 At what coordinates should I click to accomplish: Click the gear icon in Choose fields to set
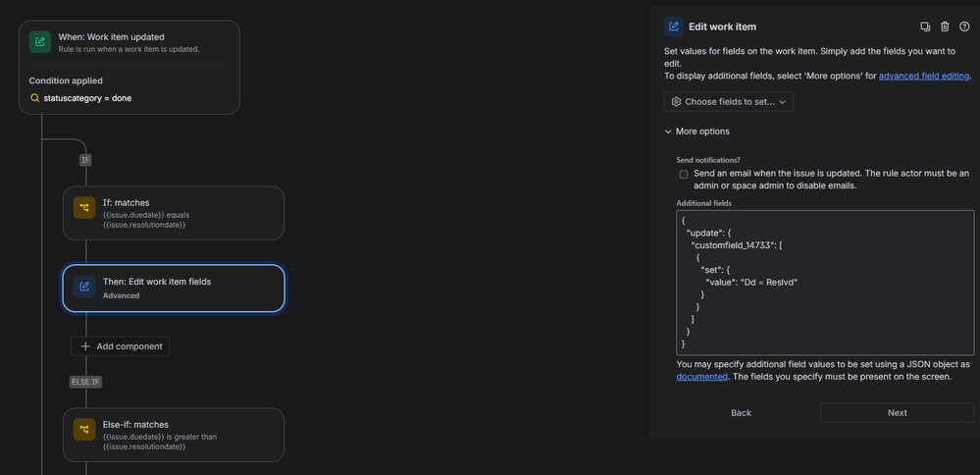coord(676,101)
